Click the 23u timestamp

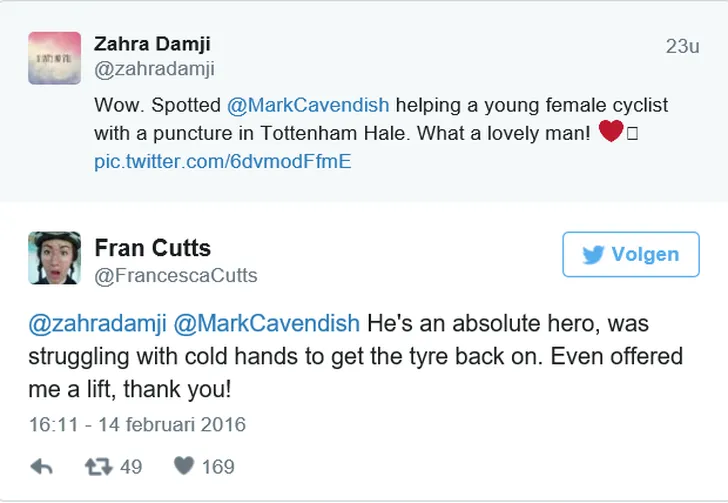[x=682, y=47]
